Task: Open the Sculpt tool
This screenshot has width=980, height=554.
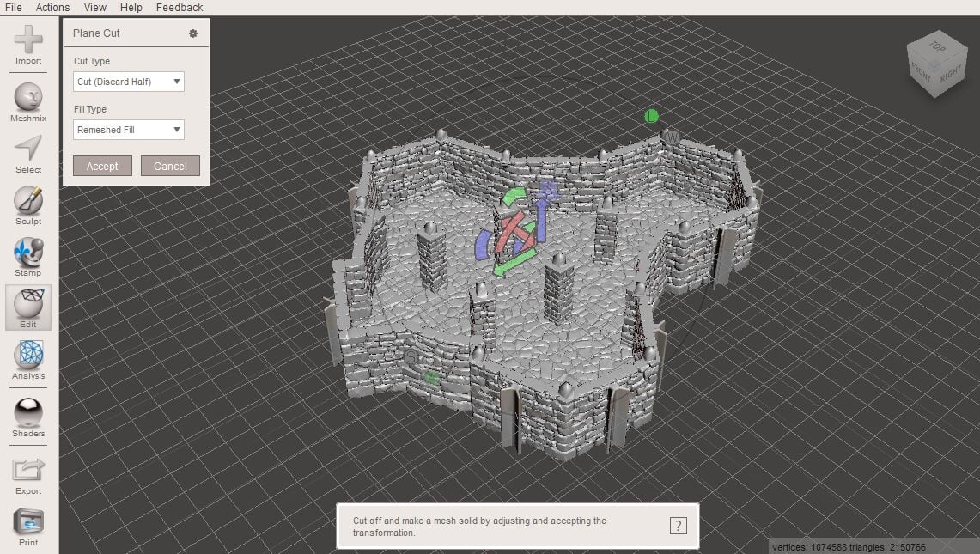Action: 28,206
